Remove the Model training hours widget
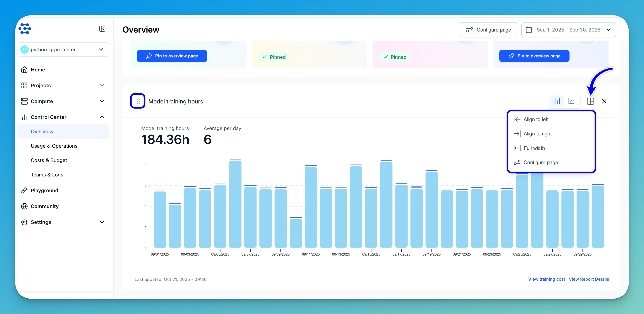 click(604, 101)
